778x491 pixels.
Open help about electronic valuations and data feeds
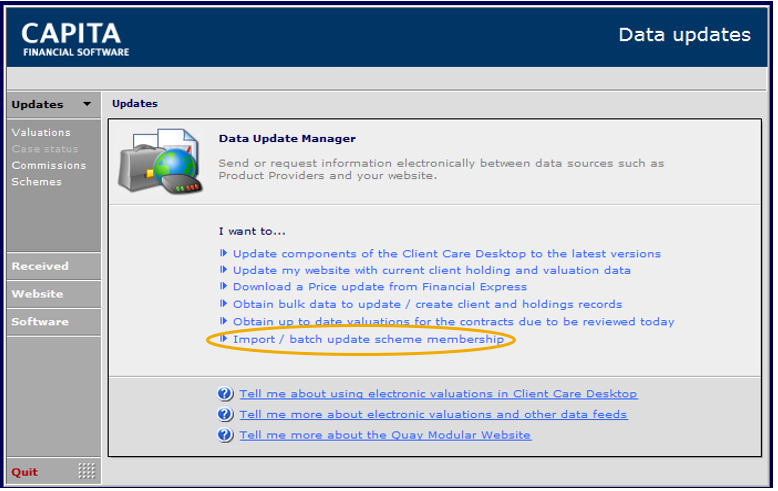click(x=434, y=414)
